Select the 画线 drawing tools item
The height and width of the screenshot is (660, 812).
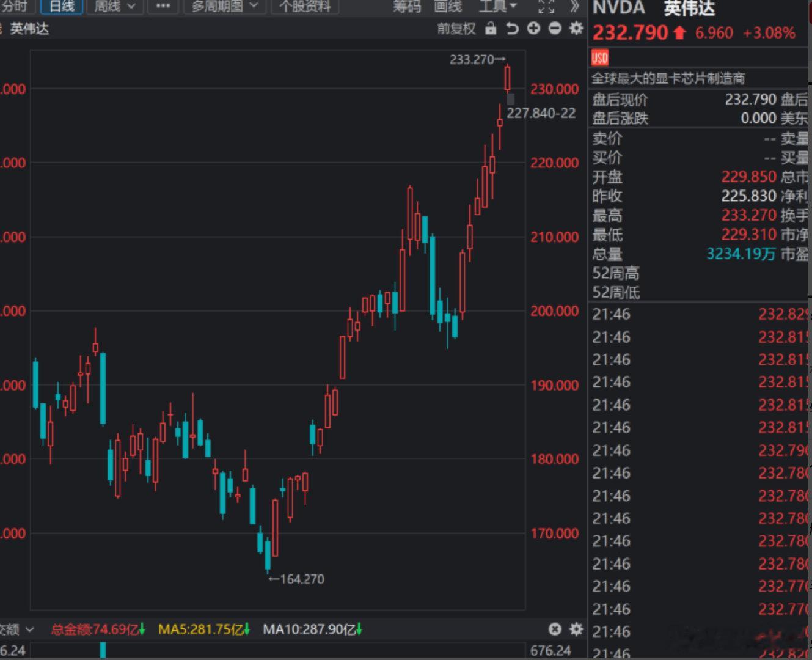[x=448, y=6]
